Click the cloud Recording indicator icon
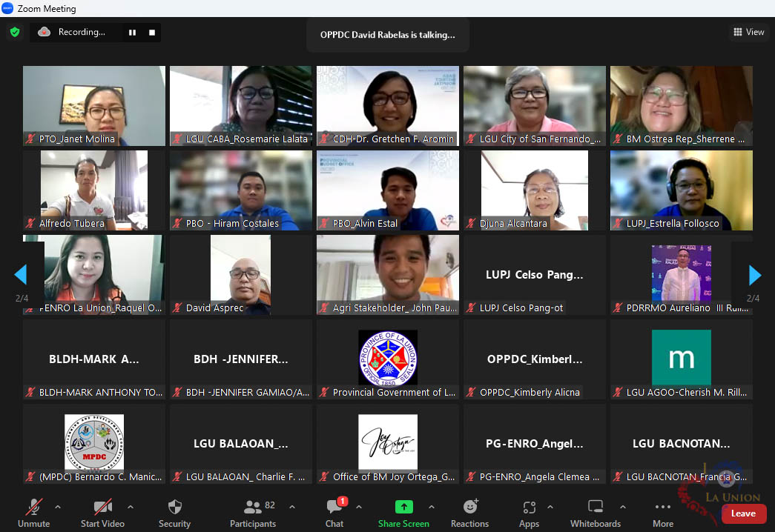The width and height of the screenshot is (775, 532). (44, 32)
